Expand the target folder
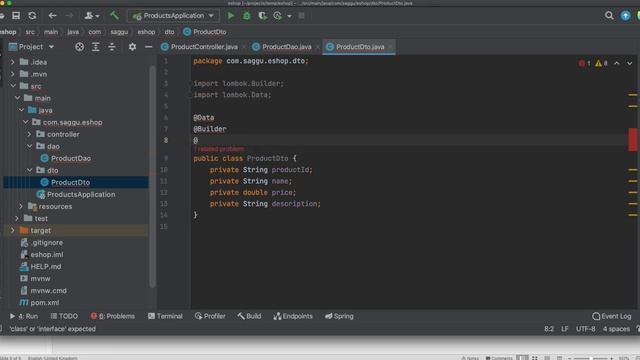 (13, 231)
